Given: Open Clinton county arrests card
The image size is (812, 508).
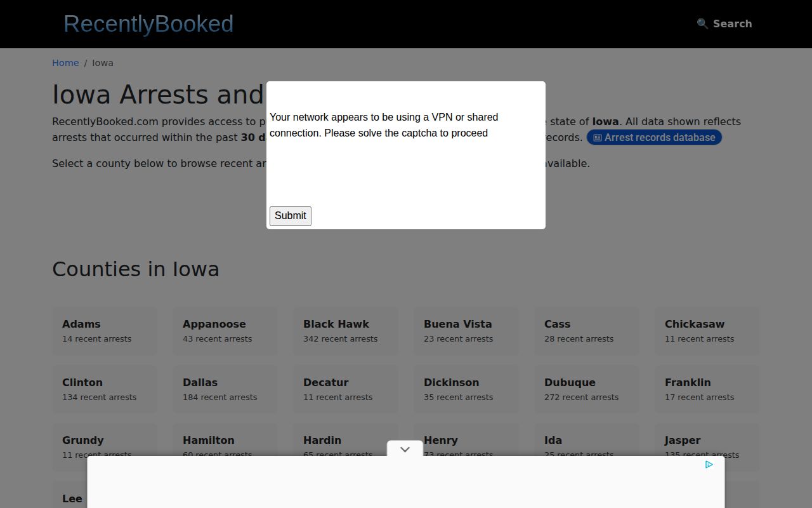Looking at the screenshot, I should coord(105,389).
